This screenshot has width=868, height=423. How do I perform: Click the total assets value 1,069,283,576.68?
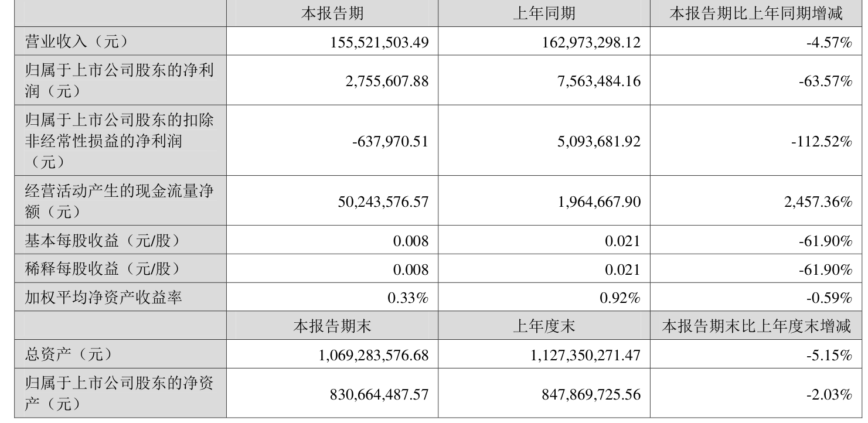tap(375, 354)
